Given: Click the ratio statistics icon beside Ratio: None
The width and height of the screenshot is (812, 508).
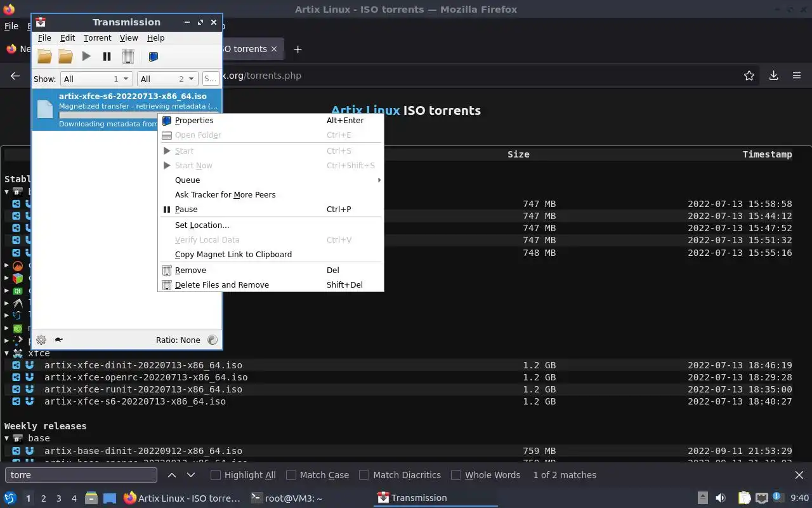Looking at the screenshot, I should [213, 340].
